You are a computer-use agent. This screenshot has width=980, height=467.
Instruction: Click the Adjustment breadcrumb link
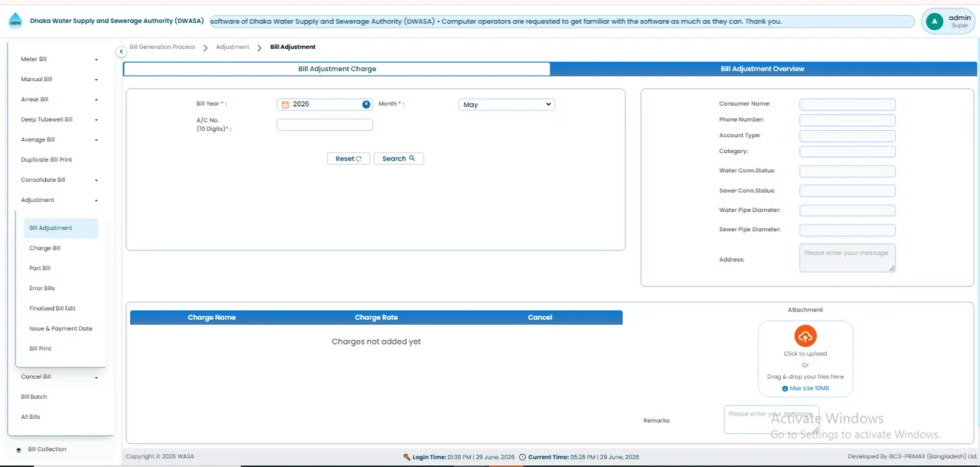[x=233, y=47]
